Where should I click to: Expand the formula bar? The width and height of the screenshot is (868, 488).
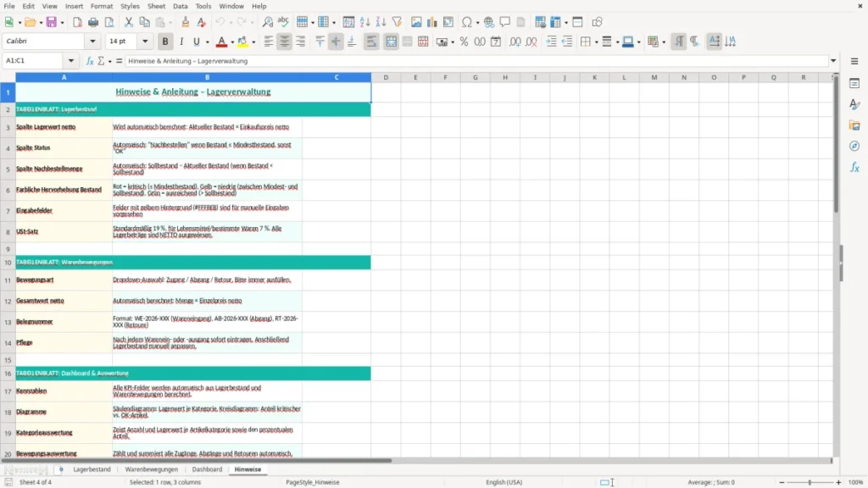coord(833,61)
